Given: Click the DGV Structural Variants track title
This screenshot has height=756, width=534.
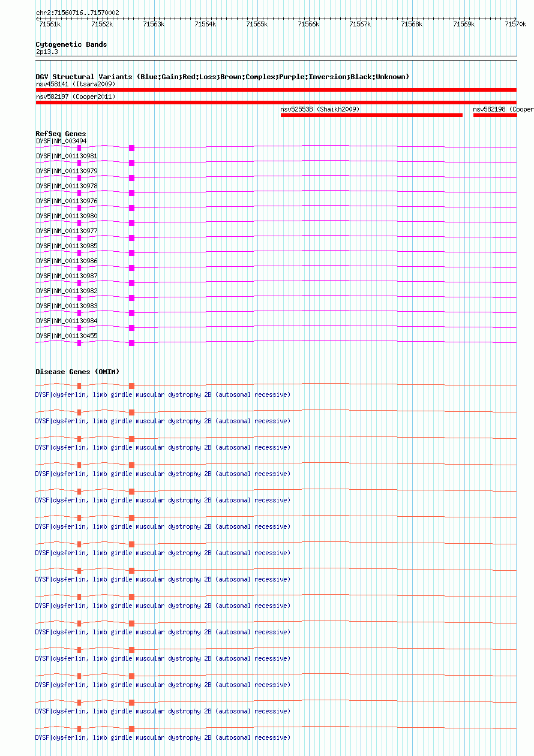Looking at the screenshot, I should [x=223, y=77].
